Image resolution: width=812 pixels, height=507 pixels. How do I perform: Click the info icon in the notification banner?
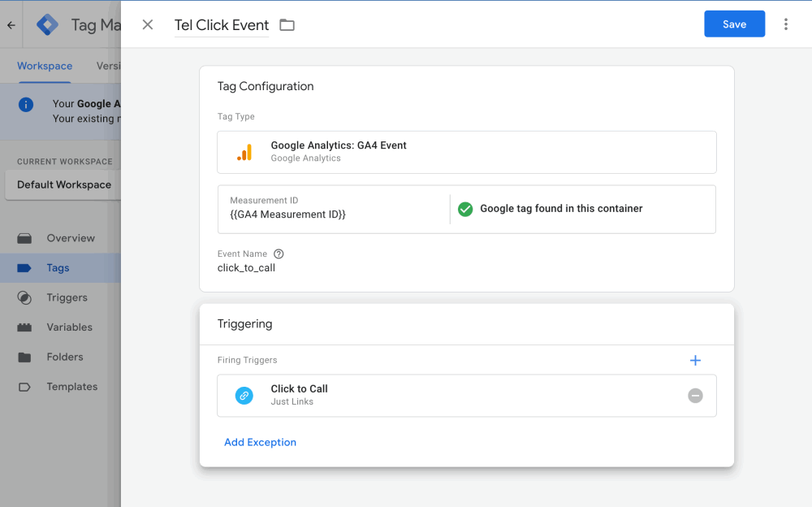tap(26, 104)
